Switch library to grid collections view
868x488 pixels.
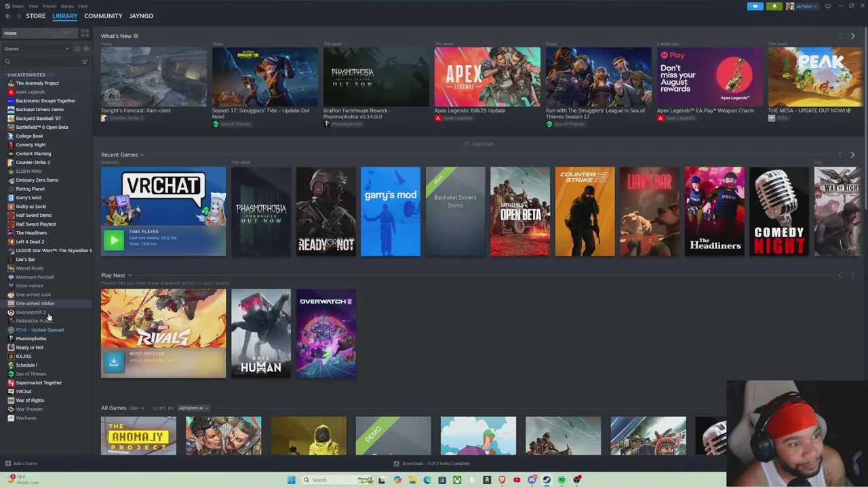click(85, 33)
